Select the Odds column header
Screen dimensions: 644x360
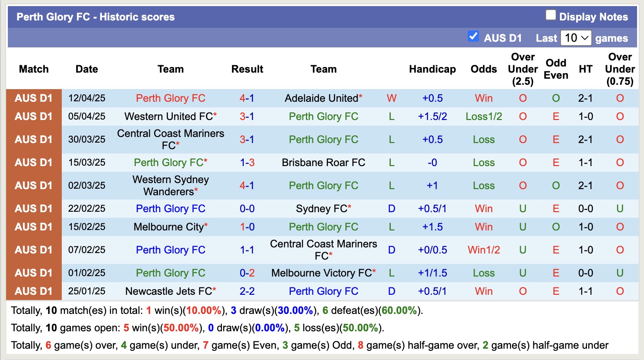(x=483, y=69)
